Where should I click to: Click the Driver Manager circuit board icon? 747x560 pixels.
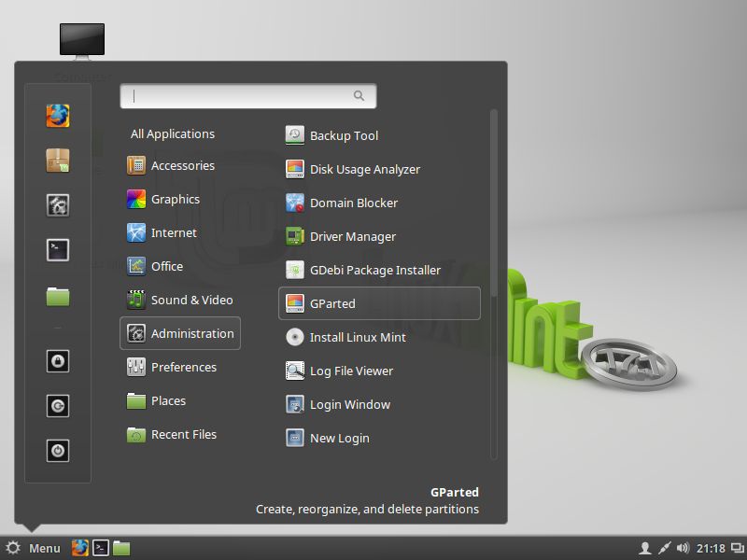click(x=295, y=236)
